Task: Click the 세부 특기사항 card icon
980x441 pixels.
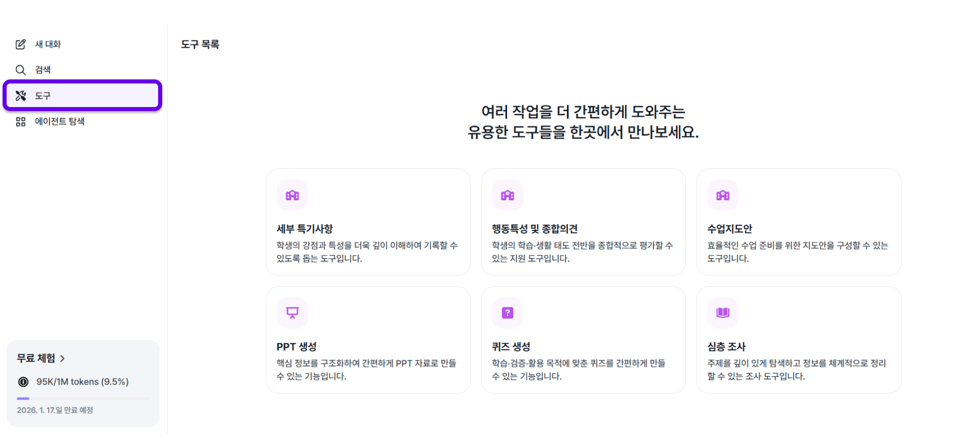Action: pyautogui.click(x=292, y=195)
